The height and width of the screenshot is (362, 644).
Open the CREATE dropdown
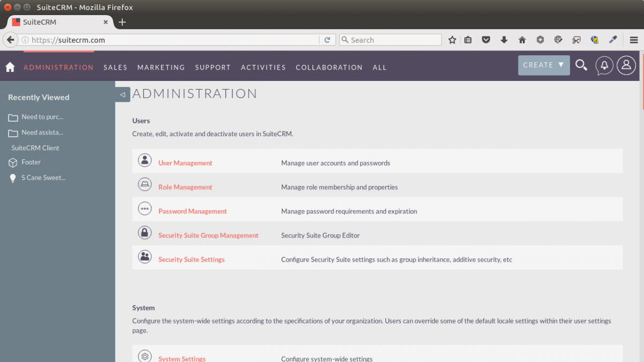[544, 64]
